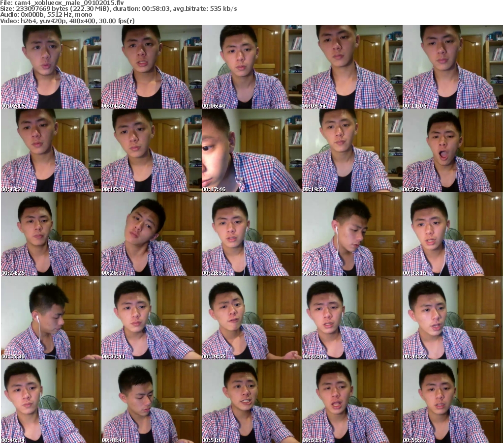504x443 pixels.
Task: Open the frame at 00:15:31
Action: 152,150
